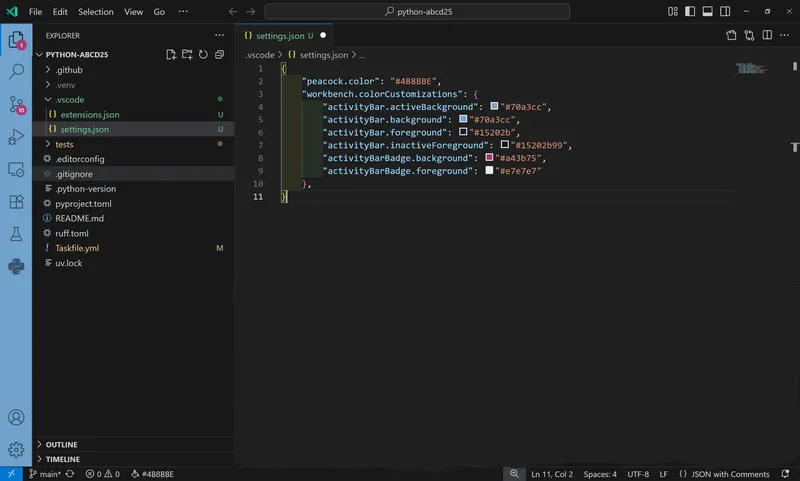800x481 pixels.
Task: Open the Edit menu
Action: pyautogui.click(x=60, y=11)
